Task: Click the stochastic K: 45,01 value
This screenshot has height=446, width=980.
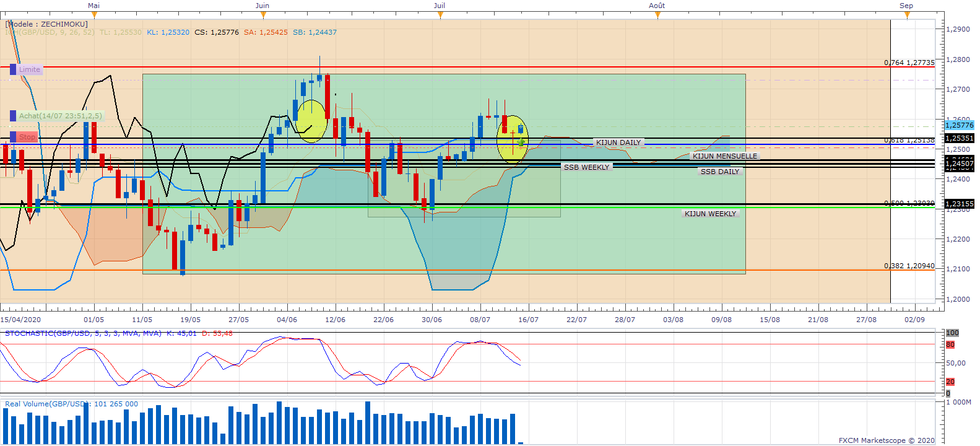Action: (181, 333)
